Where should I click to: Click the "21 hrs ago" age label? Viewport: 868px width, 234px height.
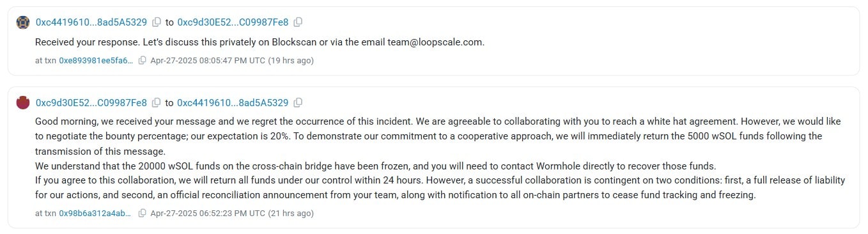(x=291, y=213)
